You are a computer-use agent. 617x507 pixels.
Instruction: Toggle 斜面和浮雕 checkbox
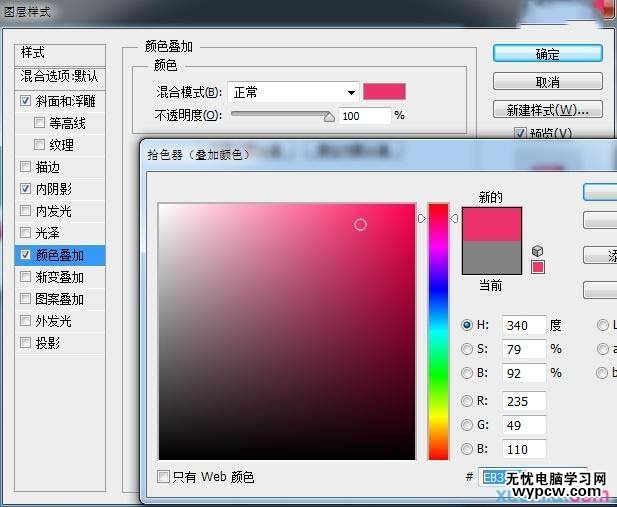click(x=25, y=101)
